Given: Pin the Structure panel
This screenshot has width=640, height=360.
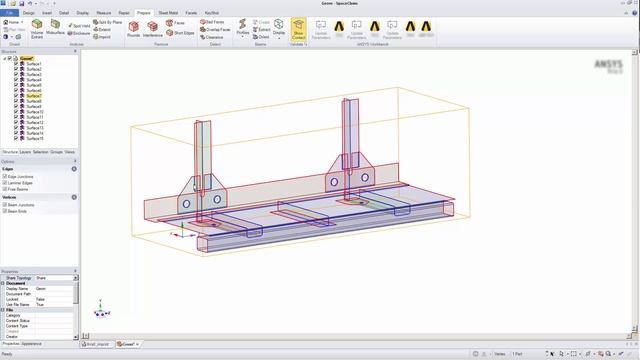Looking at the screenshot, I should click(75, 51).
